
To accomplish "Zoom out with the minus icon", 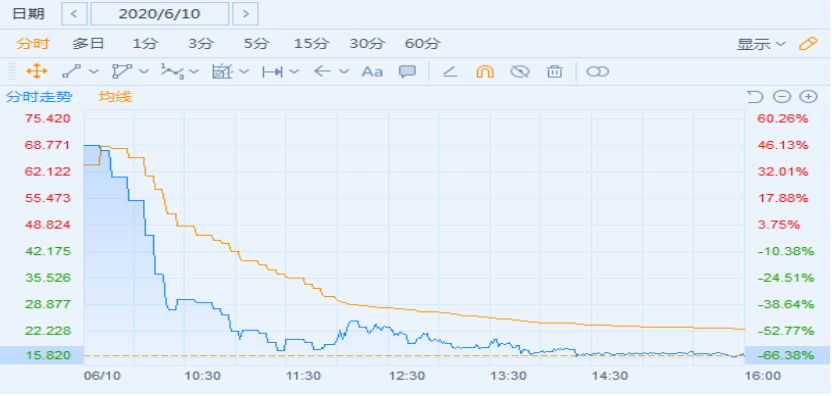I will click(x=782, y=97).
